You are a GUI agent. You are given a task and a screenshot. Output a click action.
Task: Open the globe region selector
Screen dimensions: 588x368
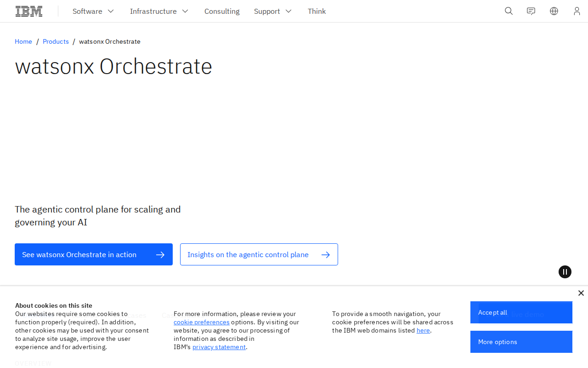[x=554, y=11]
